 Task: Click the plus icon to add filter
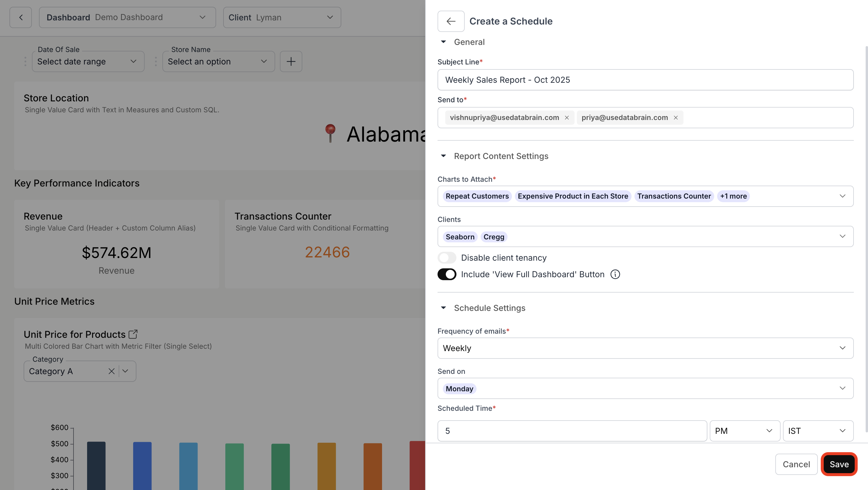pos(291,61)
